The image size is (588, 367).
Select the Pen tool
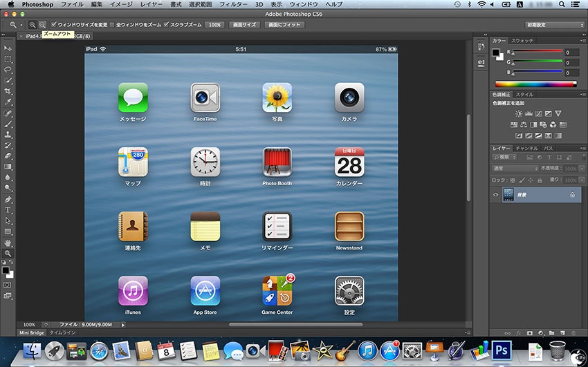8,199
